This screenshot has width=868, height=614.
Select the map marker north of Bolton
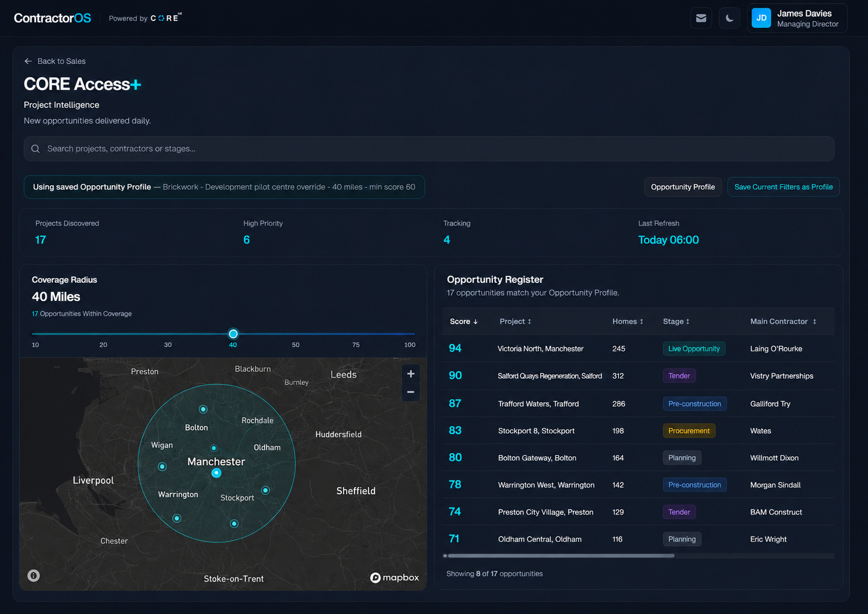tap(203, 409)
